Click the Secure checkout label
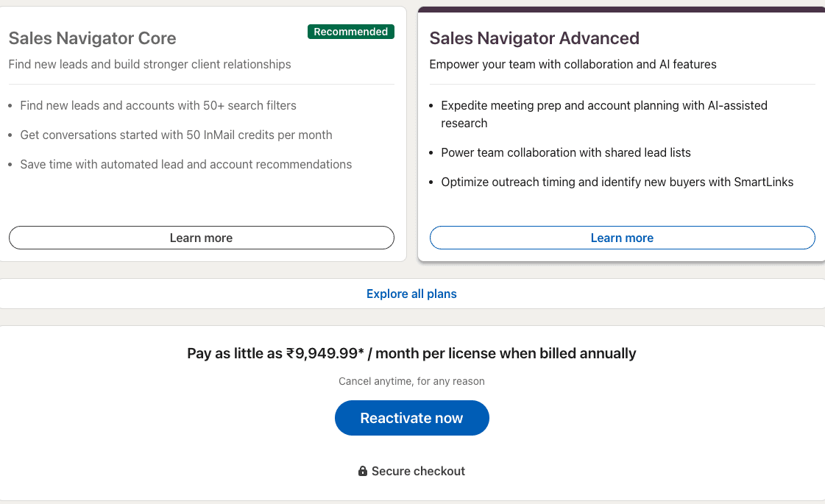825x504 pixels. pos(418,471)
